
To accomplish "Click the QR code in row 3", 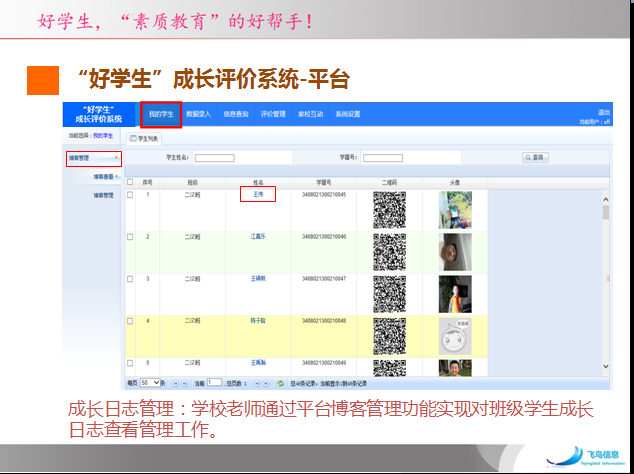I will (x=389, y=294).
